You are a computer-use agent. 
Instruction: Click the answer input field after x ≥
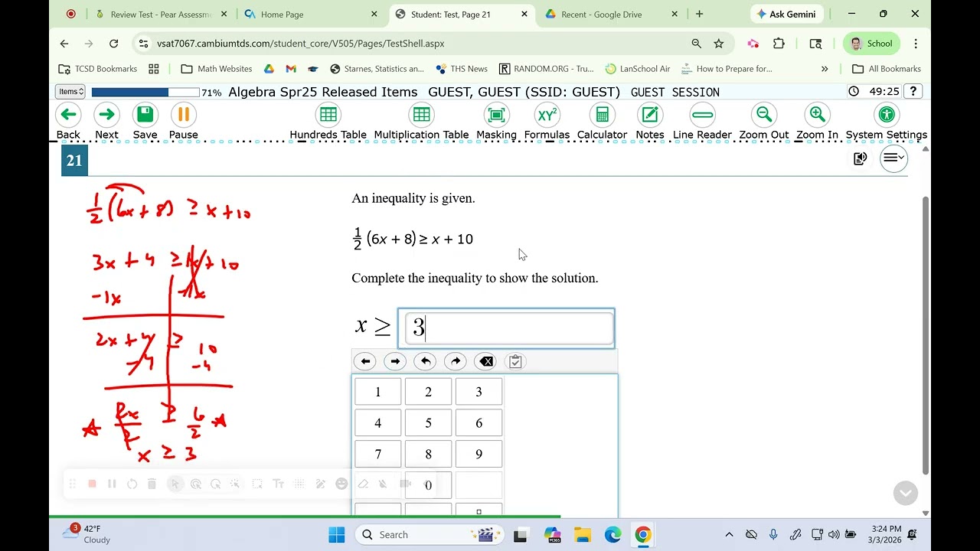506,328
